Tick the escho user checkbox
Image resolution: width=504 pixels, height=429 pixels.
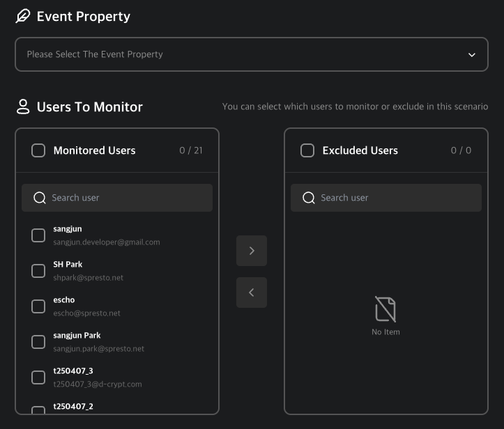tap(38, 306)
